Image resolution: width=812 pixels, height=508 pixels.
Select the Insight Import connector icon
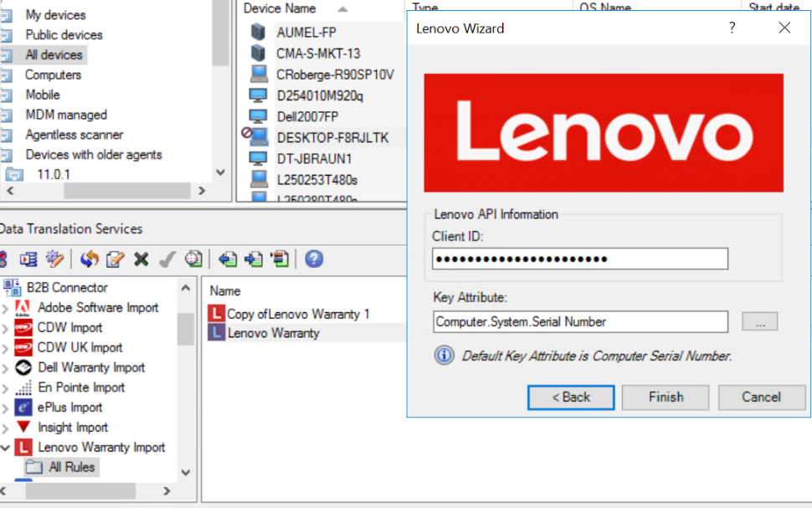(23, 428)
